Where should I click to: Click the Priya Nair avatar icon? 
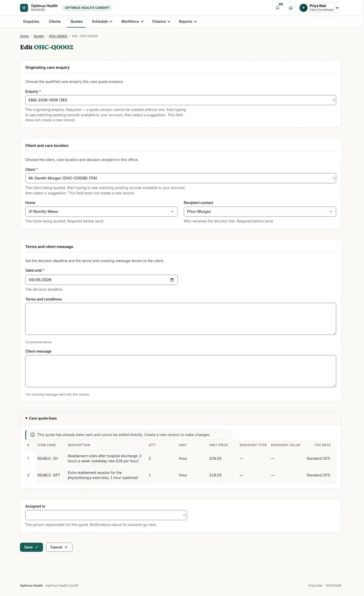click(303, 8)
